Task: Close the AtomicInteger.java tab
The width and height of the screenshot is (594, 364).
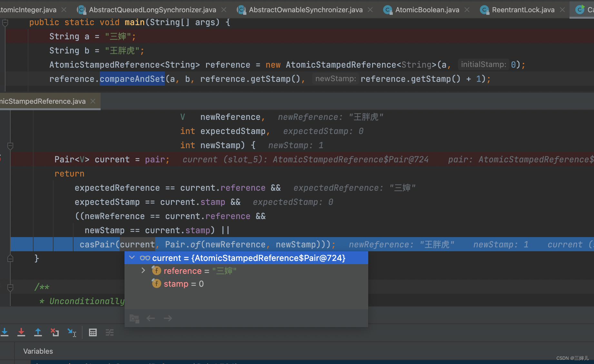Action: click(64, 10)
